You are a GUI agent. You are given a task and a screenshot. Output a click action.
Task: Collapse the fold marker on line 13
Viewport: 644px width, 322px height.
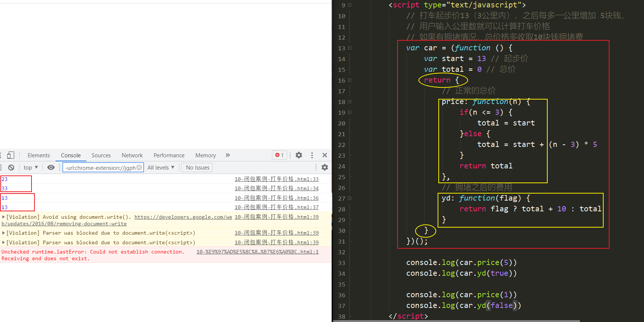(349, 48)
